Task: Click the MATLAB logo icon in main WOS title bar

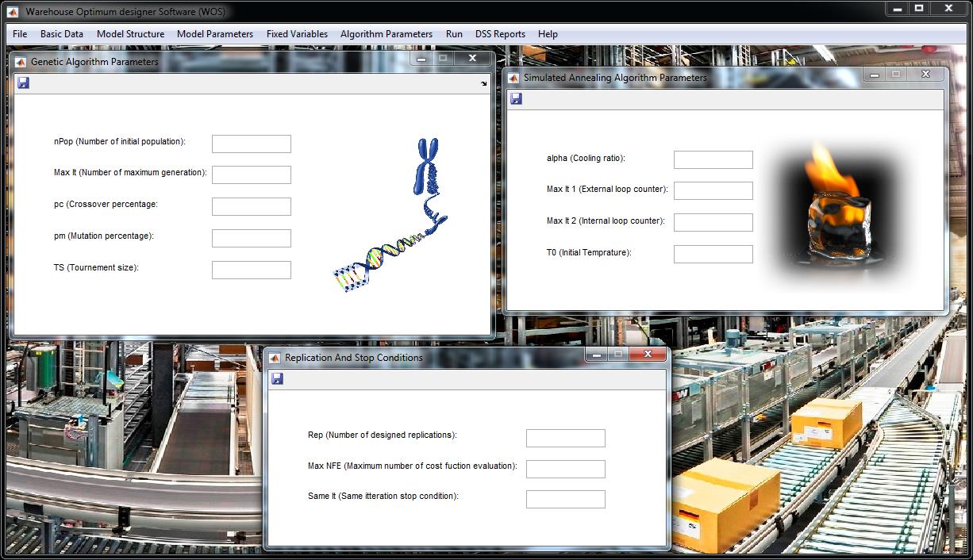Action: click(x=13, y=11)
